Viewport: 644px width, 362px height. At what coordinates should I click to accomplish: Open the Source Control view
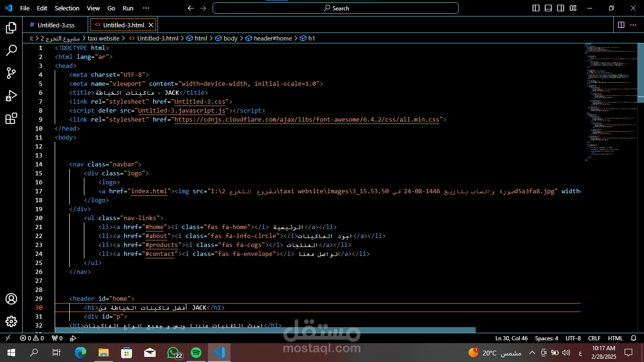pos(11,73)
